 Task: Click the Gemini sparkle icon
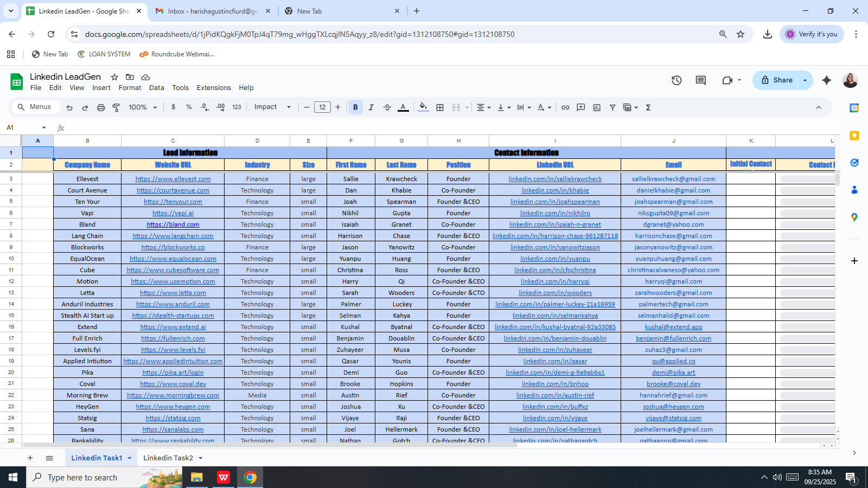(x=826, y=80)
